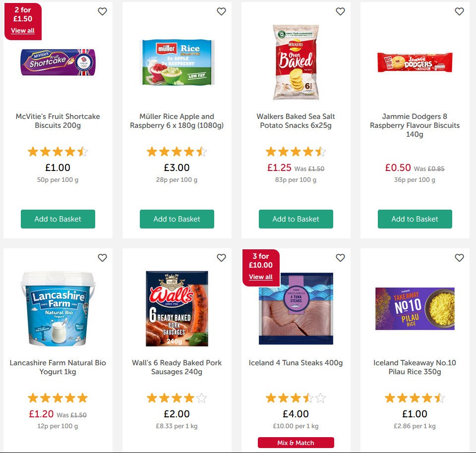Click the star rating under Walkers Baked snacks
The width and height of the screenshot is (476, 453).
pyautogui.click(x=296, y=151)
